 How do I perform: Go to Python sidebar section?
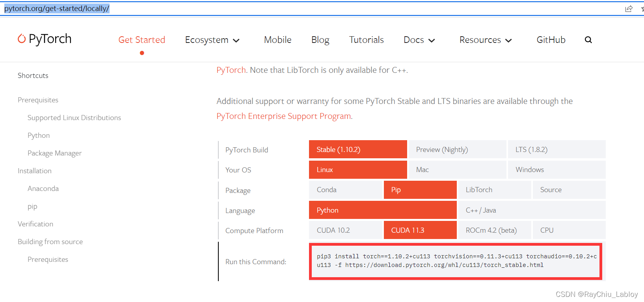(39, 135)
